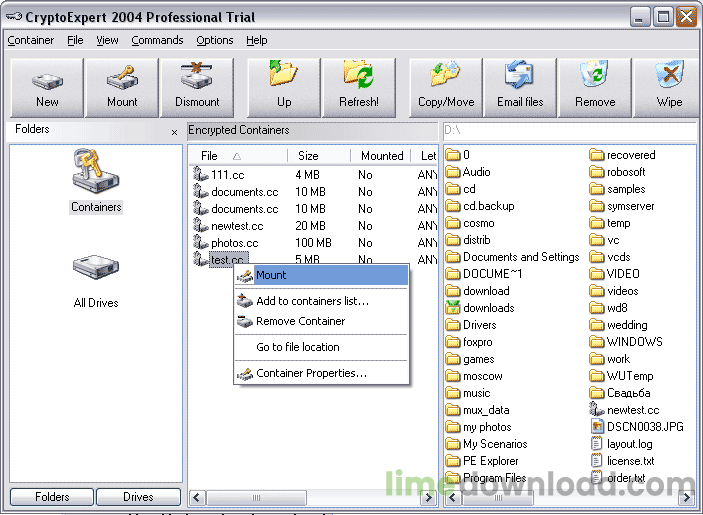
Task: Open the downloads folder with green icon
Action: pos(480,308)
